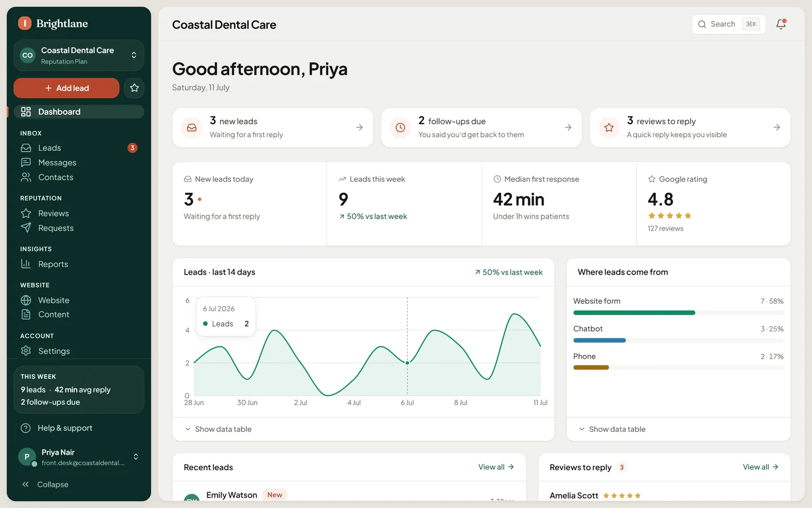
Task: Click the Contacts people icon
Action: pos(26,177)
